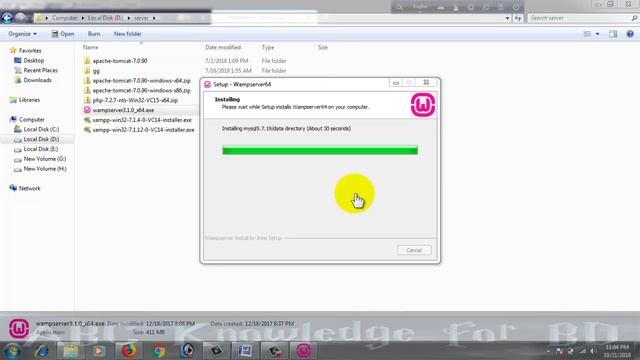Click the action center flag tray icon

point(560,351)
